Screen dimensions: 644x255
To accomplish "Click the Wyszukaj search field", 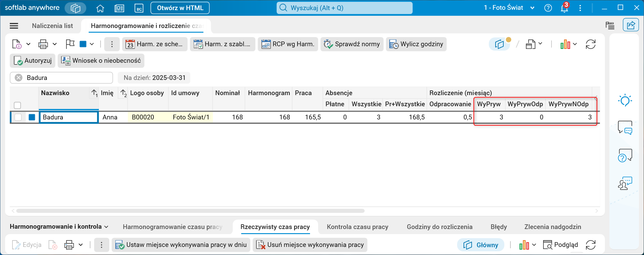I will tap(344, 8).
